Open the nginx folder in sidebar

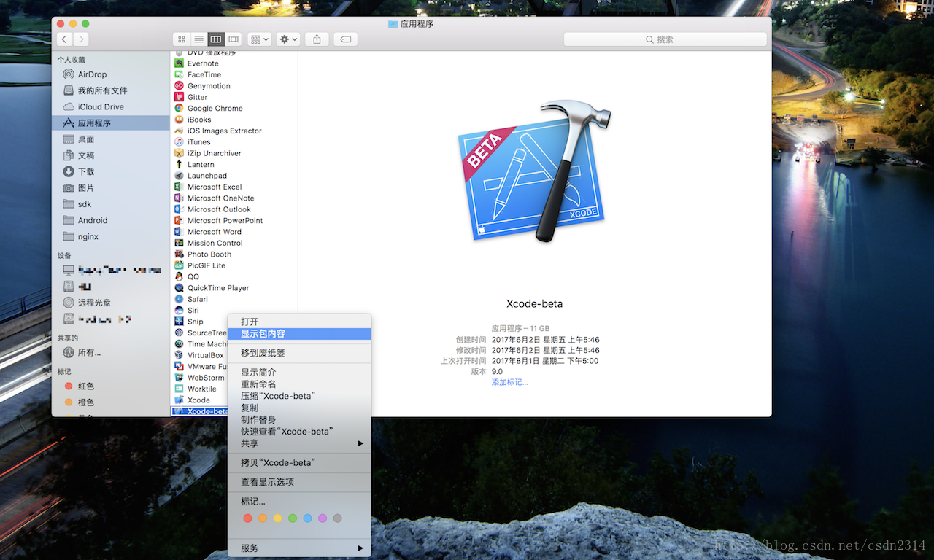point(110,236)
